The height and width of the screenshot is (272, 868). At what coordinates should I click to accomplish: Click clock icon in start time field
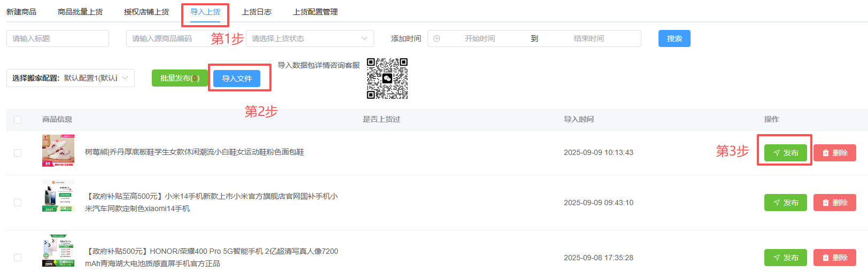coord(437,38)
